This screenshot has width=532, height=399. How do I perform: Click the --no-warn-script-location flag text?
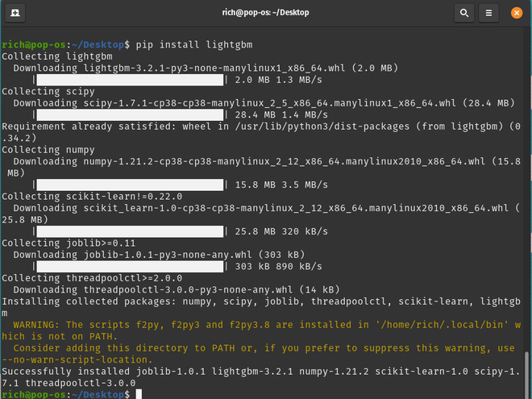click(x=77, y=360)
